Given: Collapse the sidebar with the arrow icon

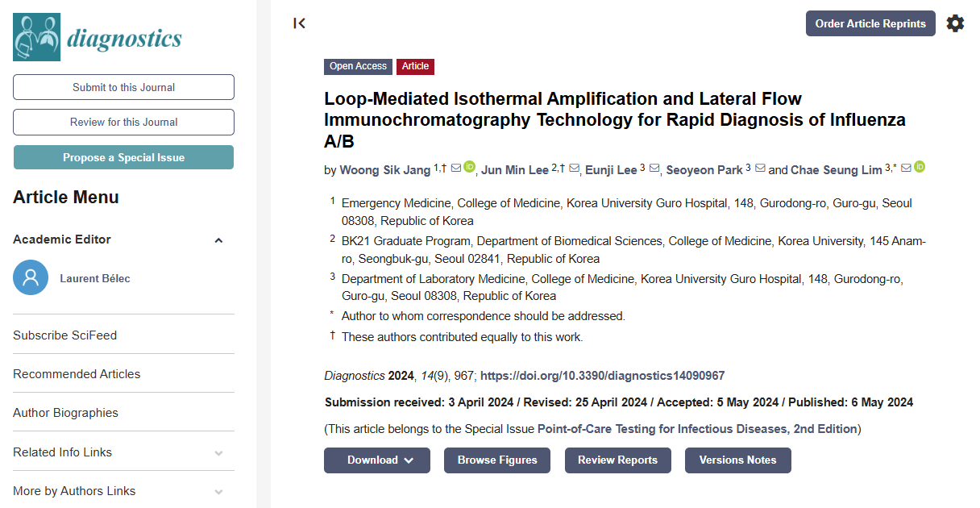Looking at the screenshot, I should 299,23.
